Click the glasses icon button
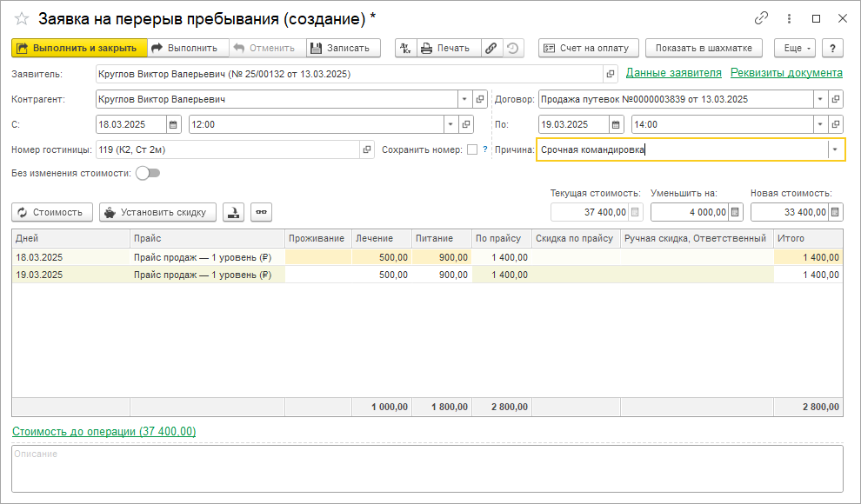Viewport: 861px width, 504px height. point(261,212)
